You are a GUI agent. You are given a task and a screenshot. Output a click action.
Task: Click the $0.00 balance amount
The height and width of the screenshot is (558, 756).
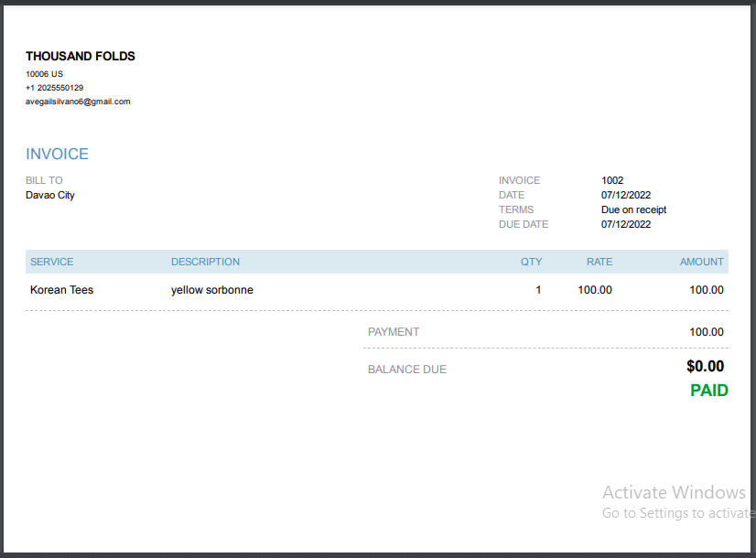(706, 366)
